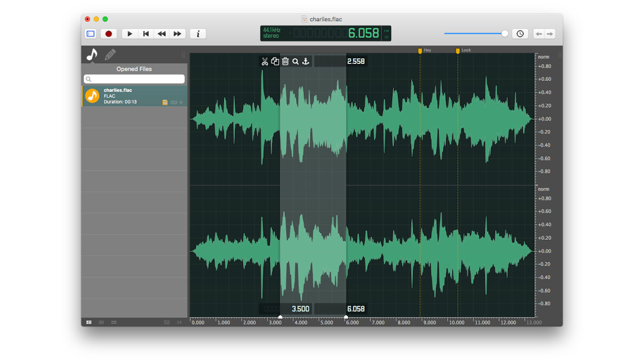Focus the Opened Files search field
The image size is (644, 362).
click(134, 79)
